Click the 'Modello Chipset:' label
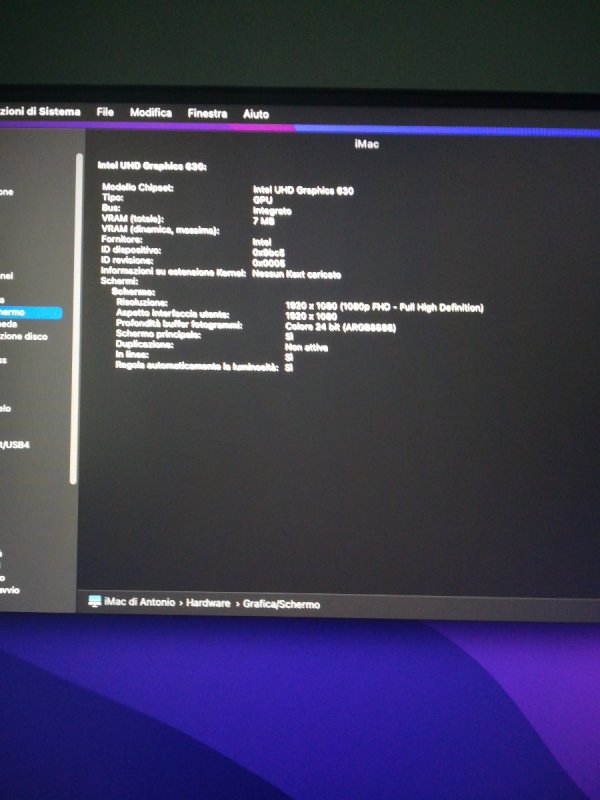 [x=137, y=188]
